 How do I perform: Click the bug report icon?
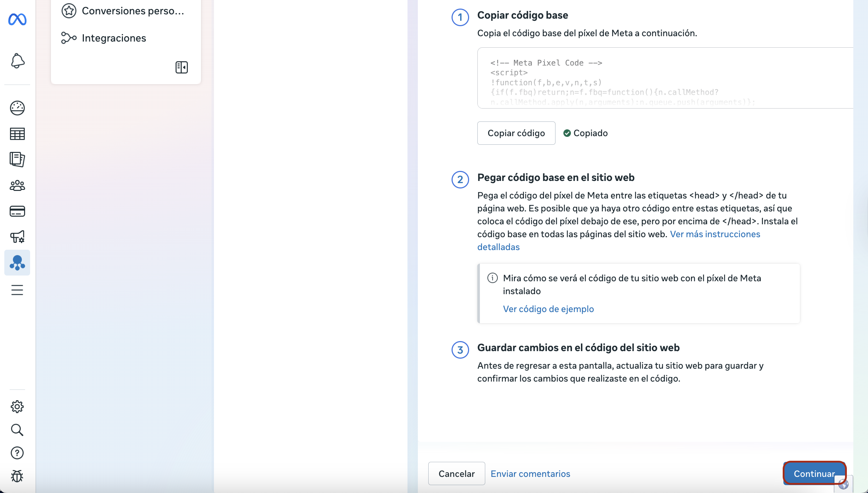[x=17, y=476]
